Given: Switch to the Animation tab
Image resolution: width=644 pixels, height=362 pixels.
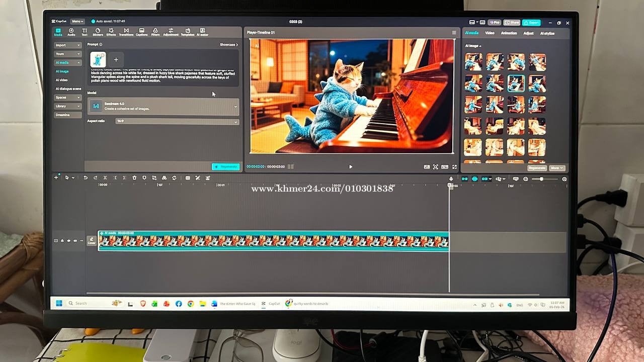Looking at the screenshot, I should coord(509,33).
